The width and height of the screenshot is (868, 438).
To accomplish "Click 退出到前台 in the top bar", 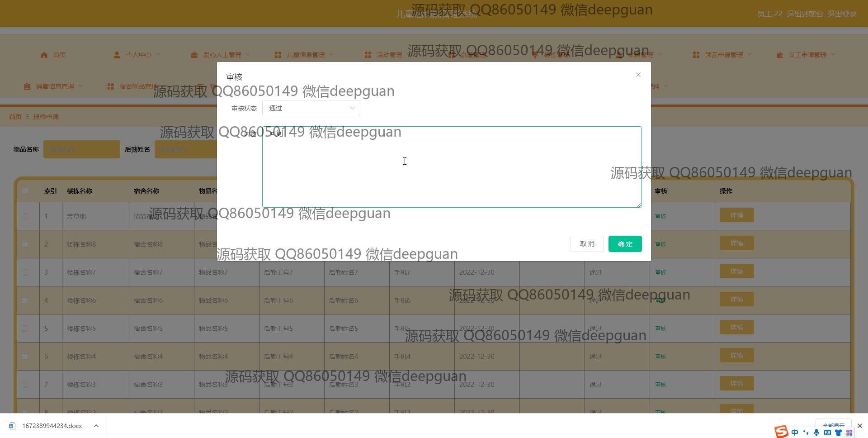I will coord(804,14).
